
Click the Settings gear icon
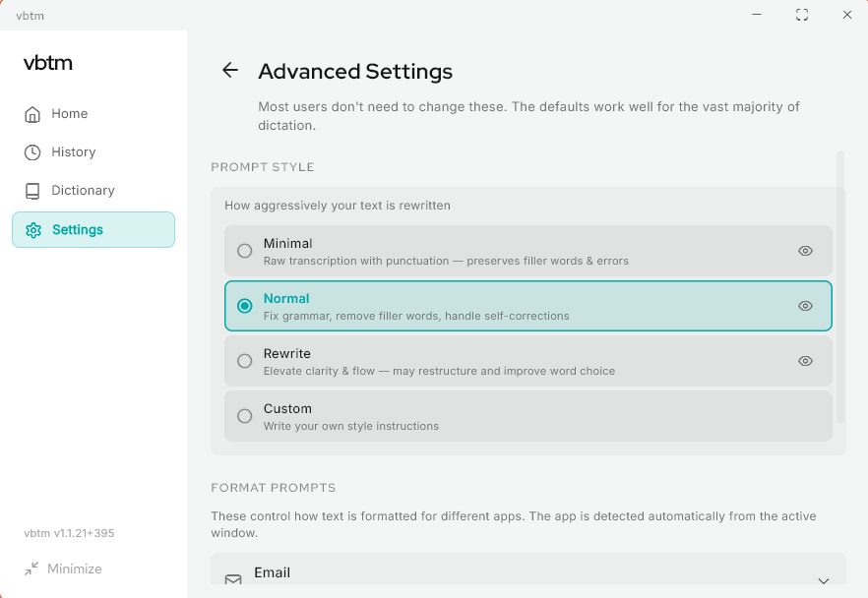[x=33, y=230]
